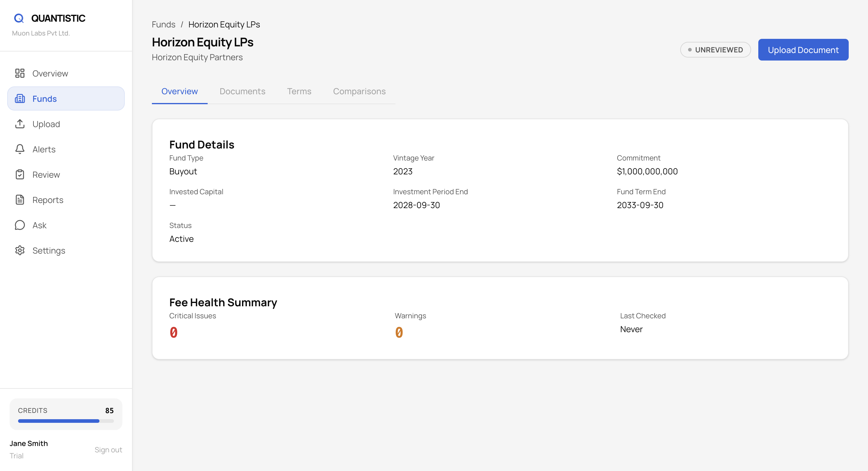Click the Upload arrow icon in sidebar
This screenshot has width=868, height=471.
20,124
